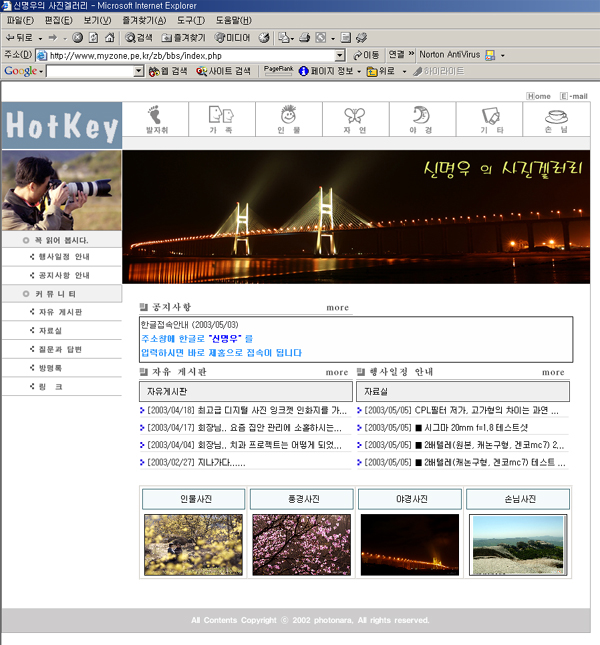The width and height of the screenshot is (600, 645).
Task: Click the 야경사진 night bridge thumbnail
Action: (410, 543)
